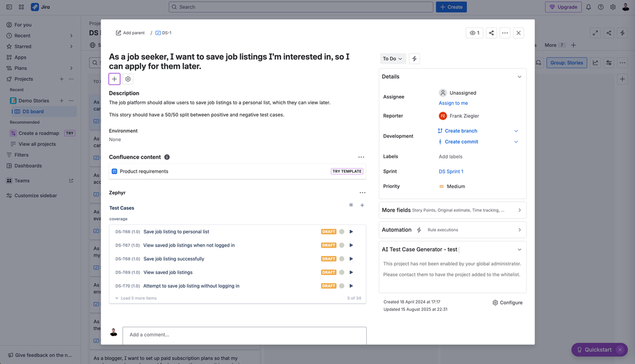The image size is (635, 364).
Task: Run test DS-T70 with play arrow
Action: (x=351, y=286)
